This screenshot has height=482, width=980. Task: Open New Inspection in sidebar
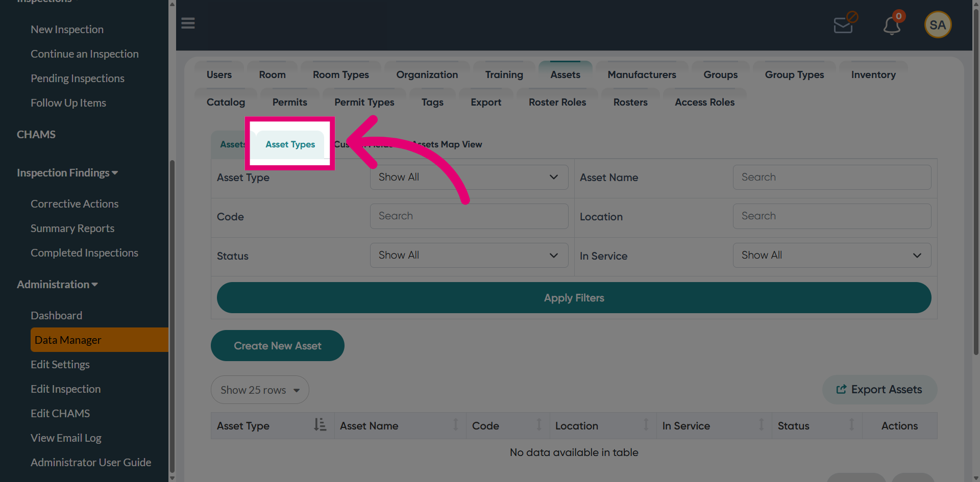tap(67, 30)
